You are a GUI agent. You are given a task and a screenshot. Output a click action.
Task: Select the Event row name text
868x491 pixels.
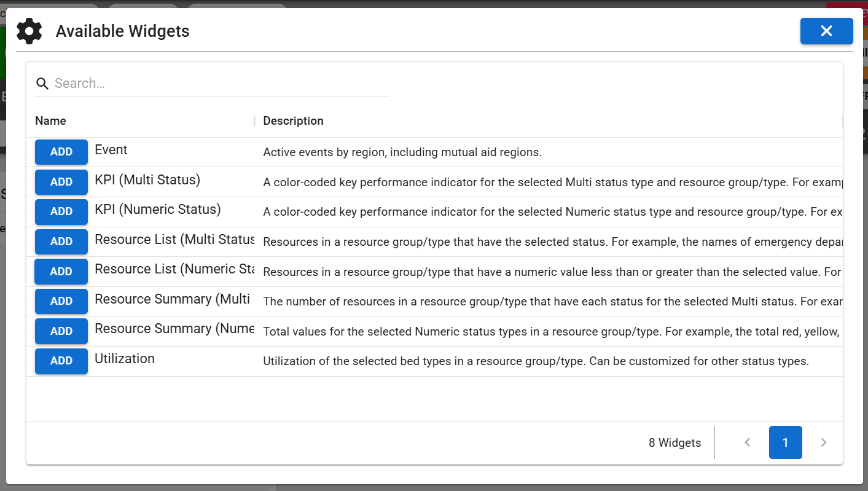coord(111,150)
